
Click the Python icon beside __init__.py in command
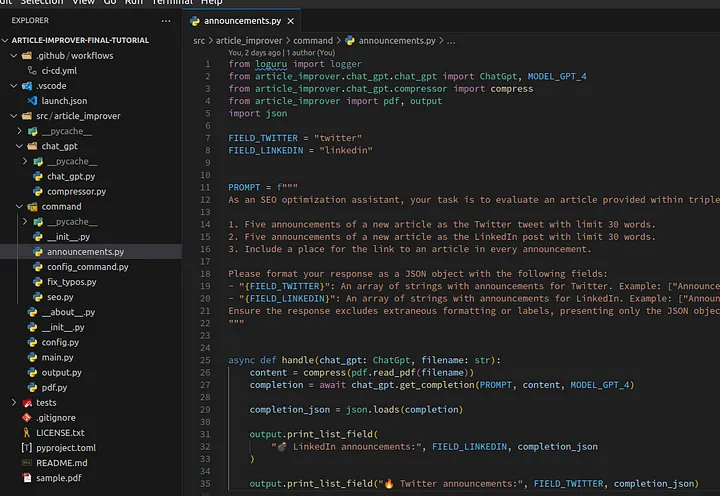(38, 237)
